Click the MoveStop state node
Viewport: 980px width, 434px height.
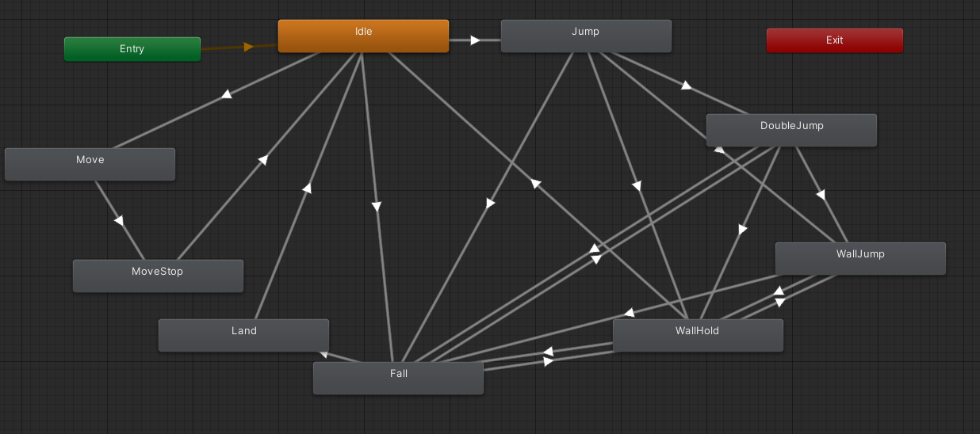158,276
